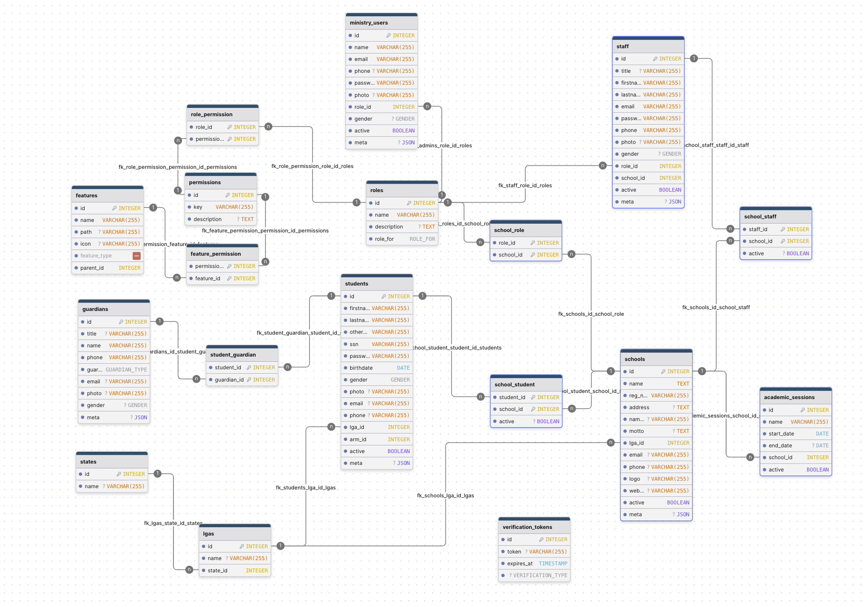This screenshot has height=607, width=868.
Task: Select the schools table header
Action: (656, 359)
